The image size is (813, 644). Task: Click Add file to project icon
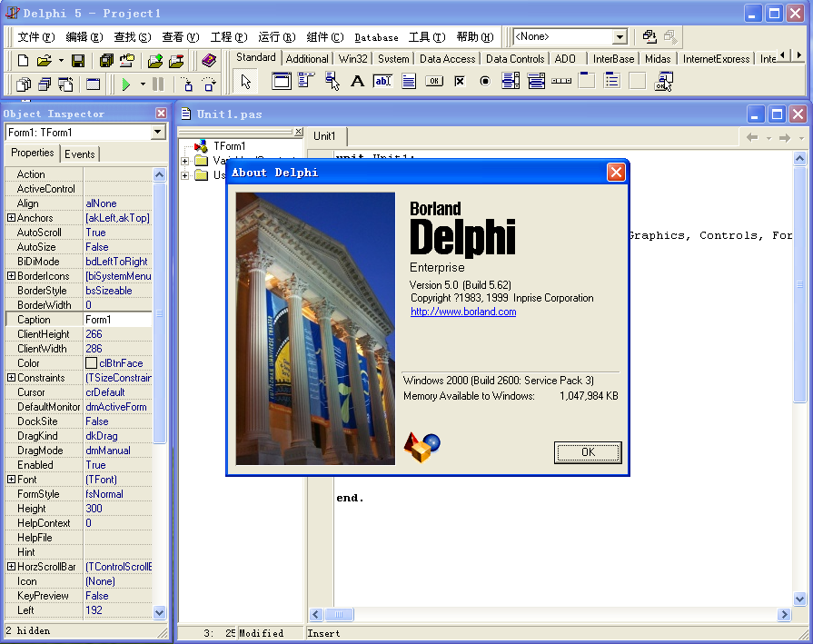155,61
